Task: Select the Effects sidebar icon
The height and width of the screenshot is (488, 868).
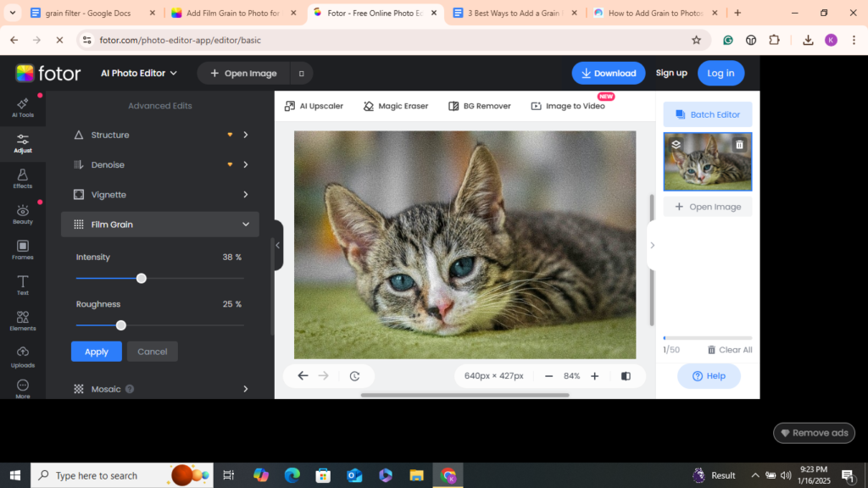Action: (x=22, y=178)
